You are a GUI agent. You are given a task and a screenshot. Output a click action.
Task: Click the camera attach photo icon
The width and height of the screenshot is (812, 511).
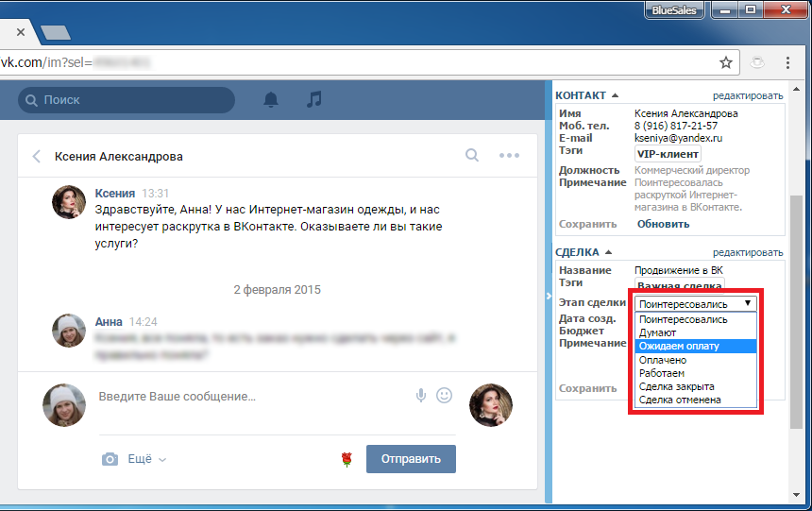pos(110,459)
